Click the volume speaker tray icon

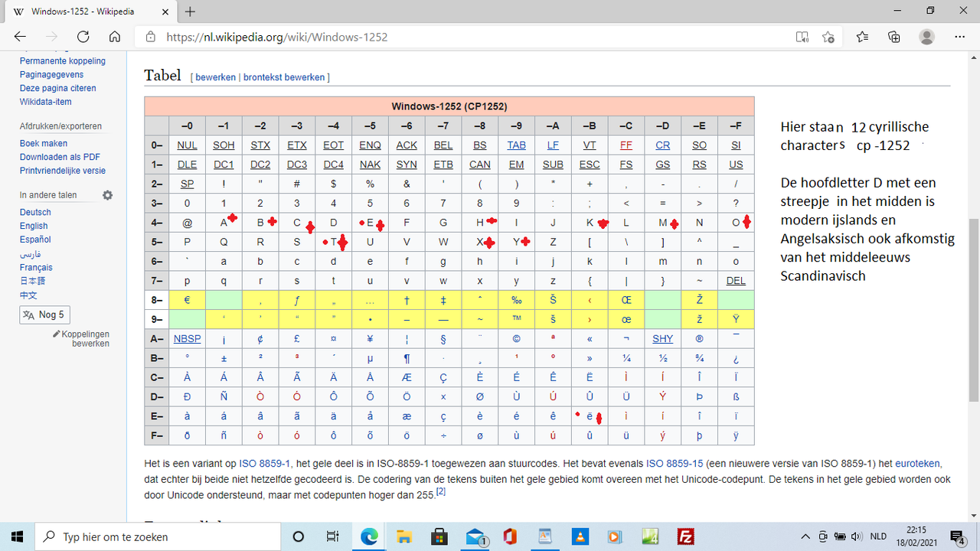[x=858, y=536]
